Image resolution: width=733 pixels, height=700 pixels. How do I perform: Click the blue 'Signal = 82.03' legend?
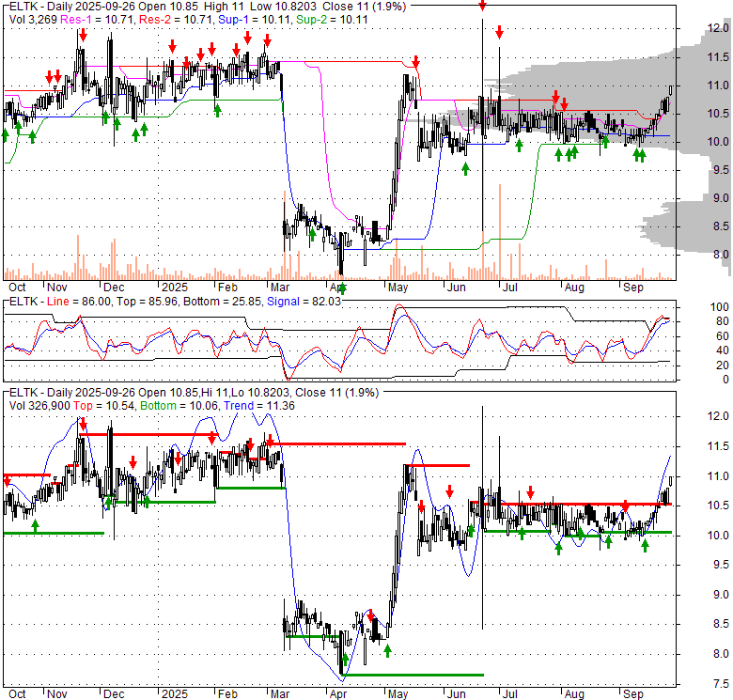tap(304, 302)
